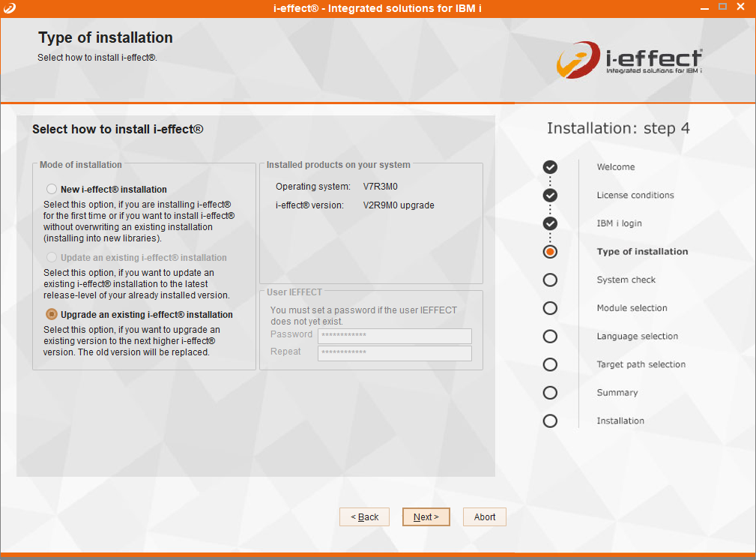
Task: Click the License conditions step checkmark icon
Action: point(550,196)
